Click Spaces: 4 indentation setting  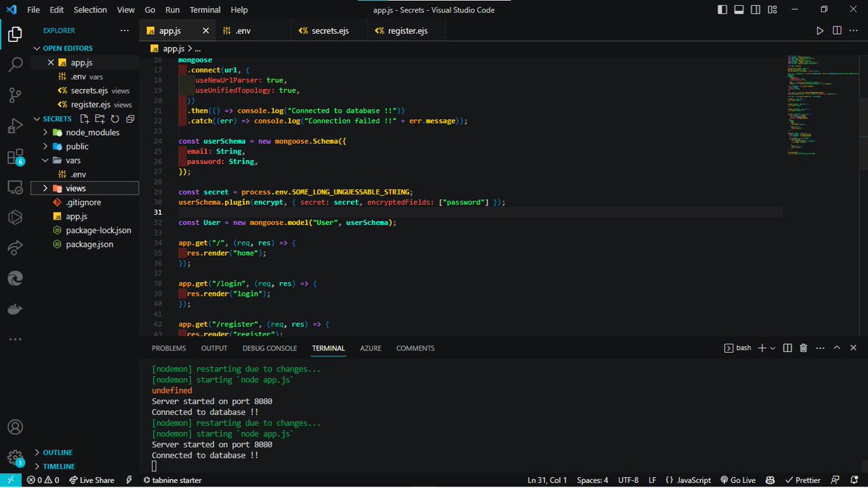coord(592,480)
